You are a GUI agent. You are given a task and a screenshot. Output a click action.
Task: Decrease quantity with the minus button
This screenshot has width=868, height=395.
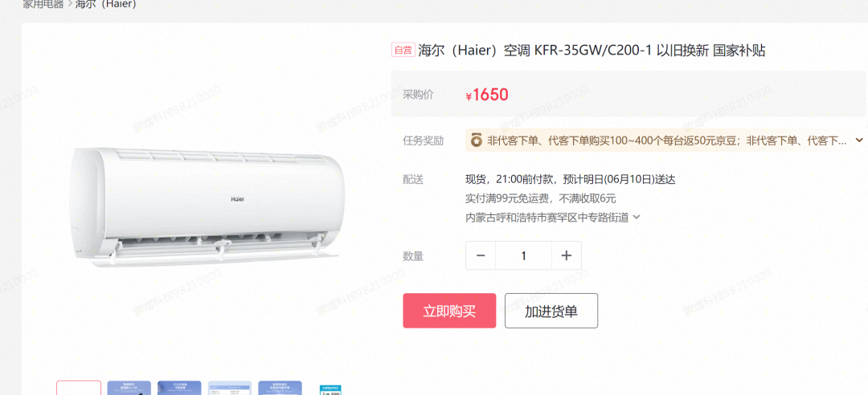pyautogui.click(x=481, y=255)
